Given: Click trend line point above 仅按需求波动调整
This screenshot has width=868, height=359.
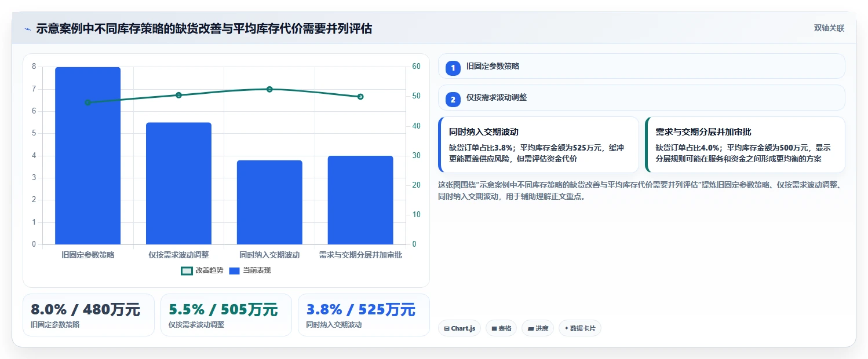Looking at the screenshot, I should (x=178, y=95).
